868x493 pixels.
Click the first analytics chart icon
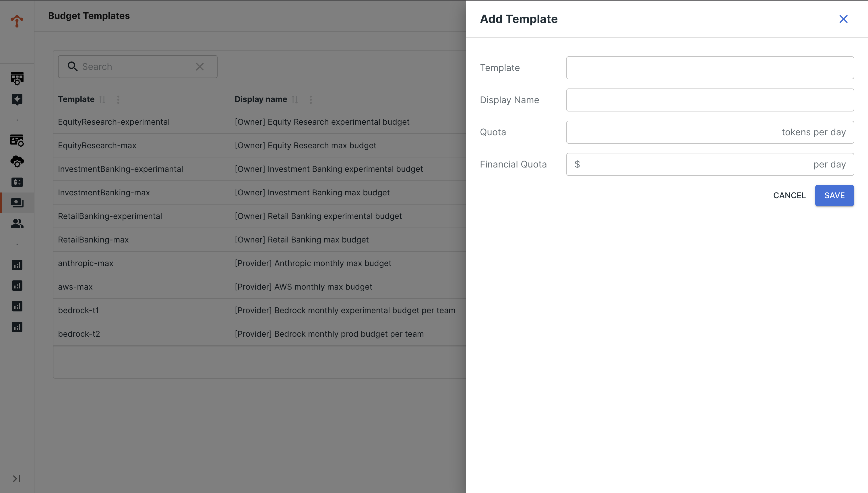point(17,265)
